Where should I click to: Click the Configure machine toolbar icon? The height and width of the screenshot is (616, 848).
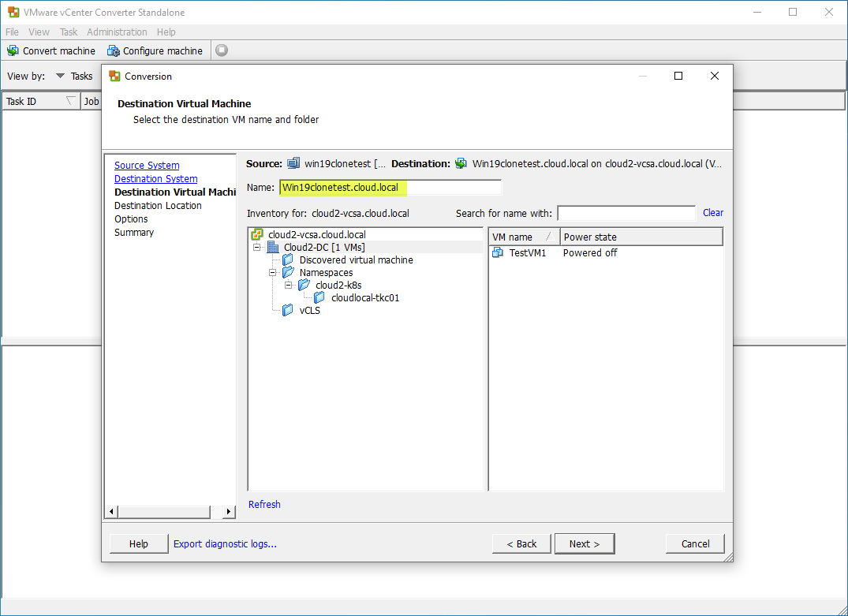tap(113, 50)
